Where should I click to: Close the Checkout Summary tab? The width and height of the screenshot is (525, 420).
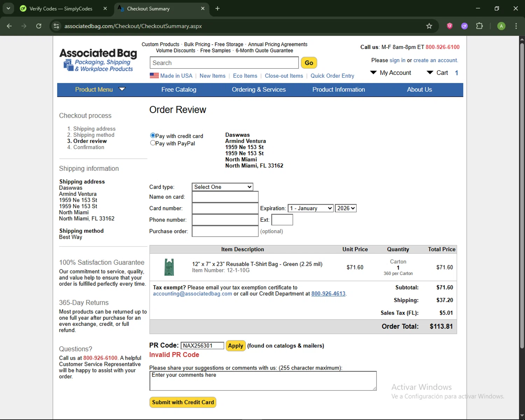pyautogui.click(x=203, y=8)
